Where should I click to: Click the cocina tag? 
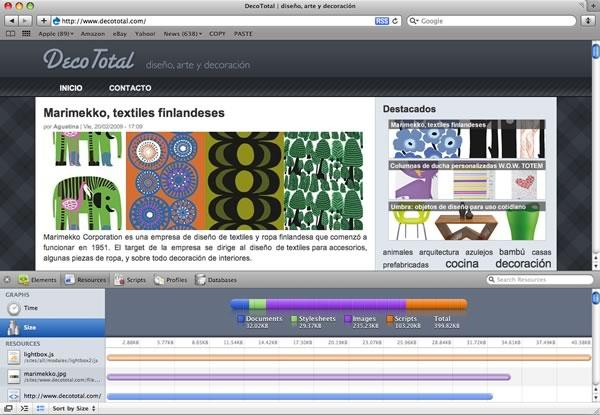tap(462, 264)
